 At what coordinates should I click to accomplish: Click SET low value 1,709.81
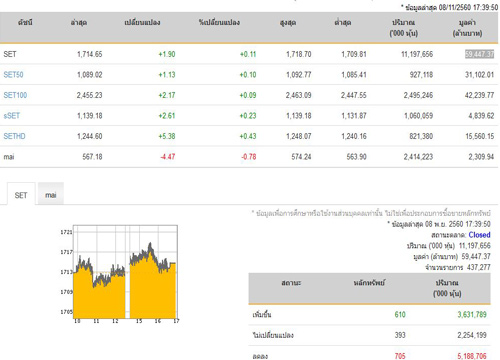coord(354,54)
